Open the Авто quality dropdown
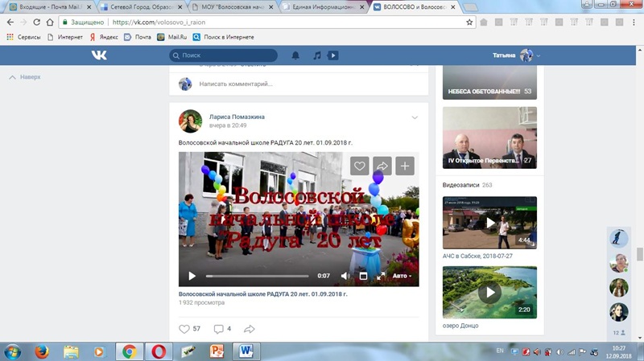 [x=402, y=276]
